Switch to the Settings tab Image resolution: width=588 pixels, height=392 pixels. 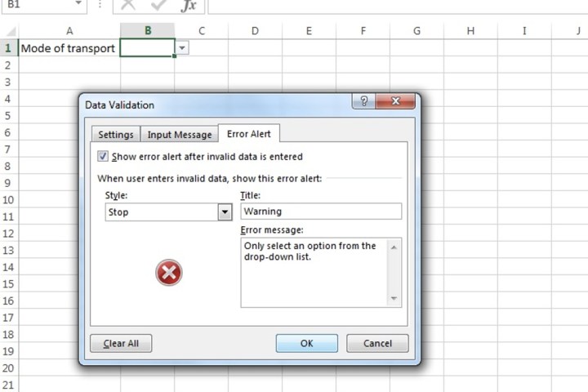point(115,135)
